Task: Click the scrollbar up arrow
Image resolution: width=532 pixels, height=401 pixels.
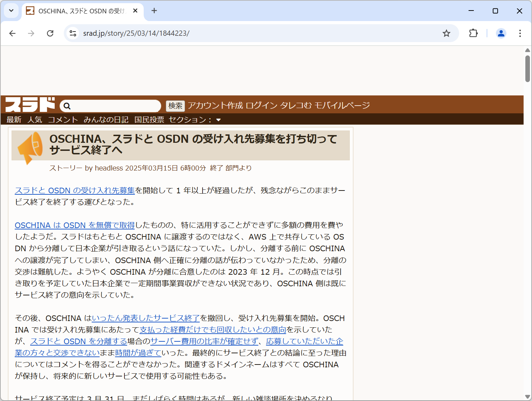Action: click(x=527, y=50)
